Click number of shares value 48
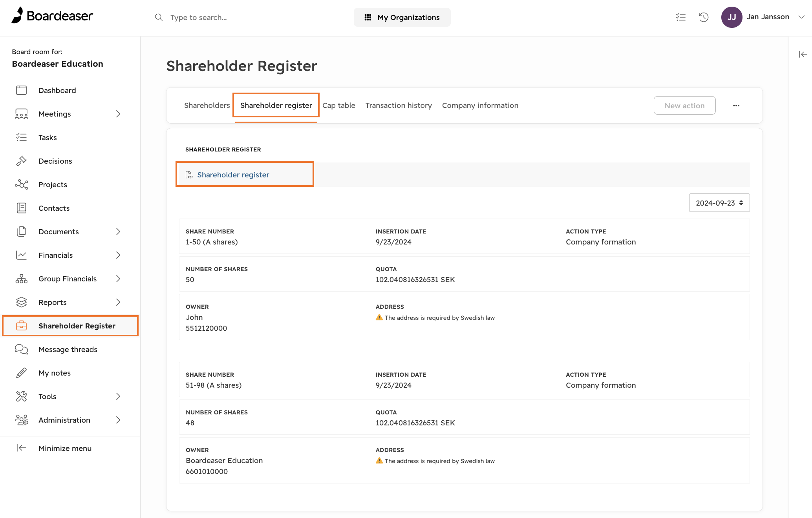 pyautogui.click(x=190, y=423)
